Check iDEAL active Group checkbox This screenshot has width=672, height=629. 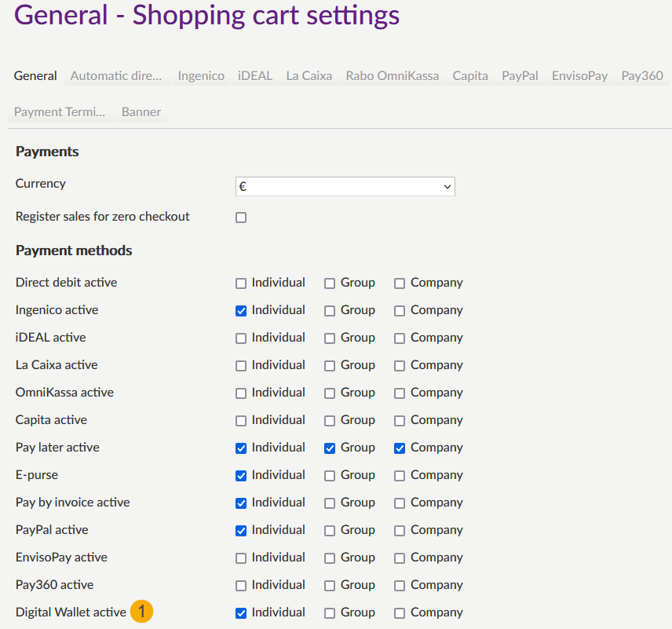tap(330, 338)
